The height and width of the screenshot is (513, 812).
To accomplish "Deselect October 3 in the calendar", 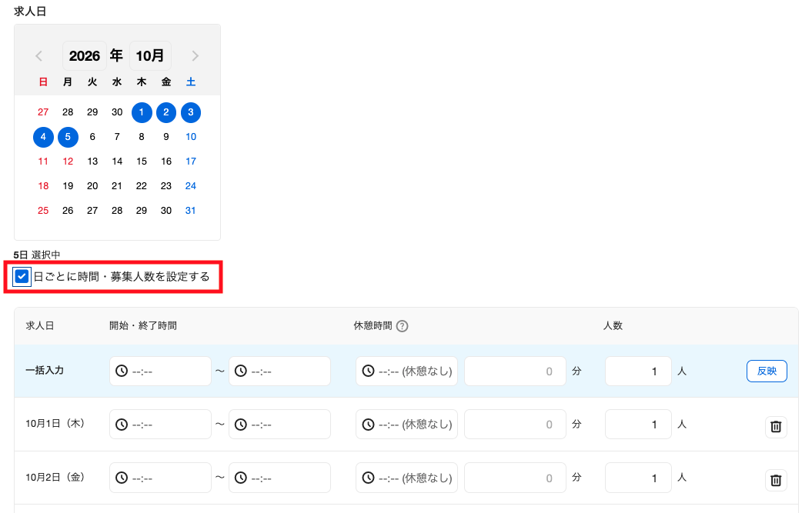I will pos(191,112).
